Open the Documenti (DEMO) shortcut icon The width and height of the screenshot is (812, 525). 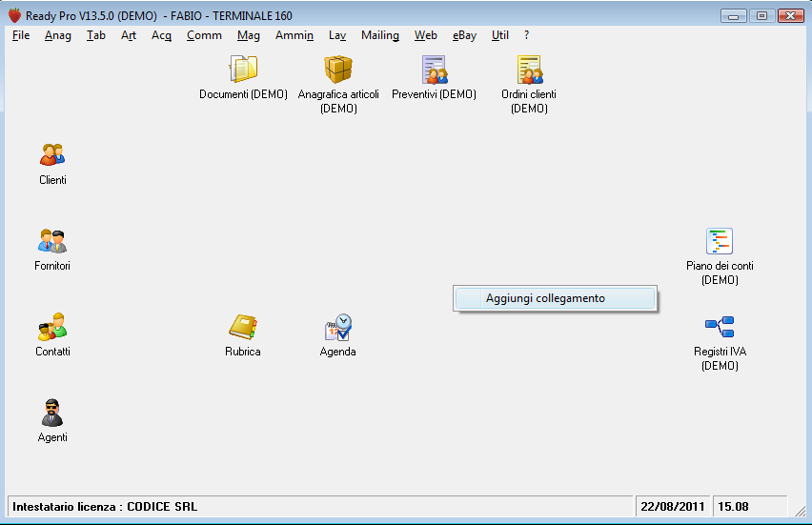(243, 69)
